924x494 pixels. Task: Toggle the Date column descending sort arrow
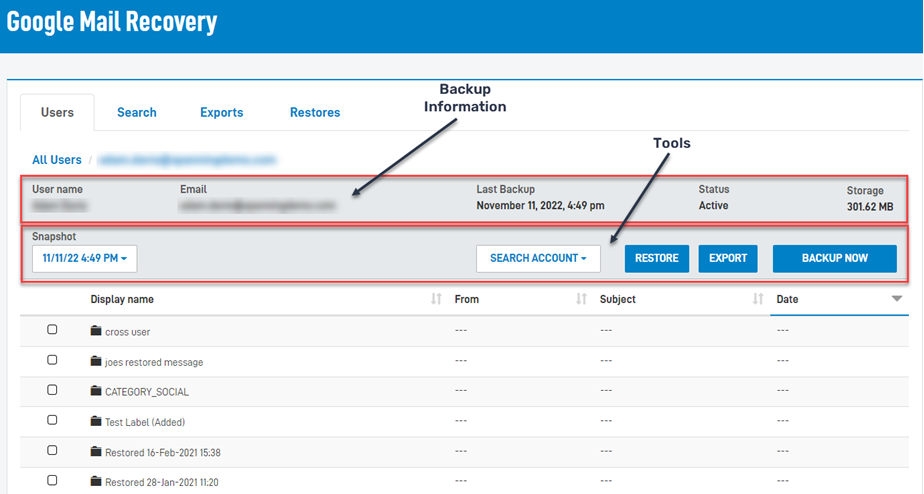[896, 299]
